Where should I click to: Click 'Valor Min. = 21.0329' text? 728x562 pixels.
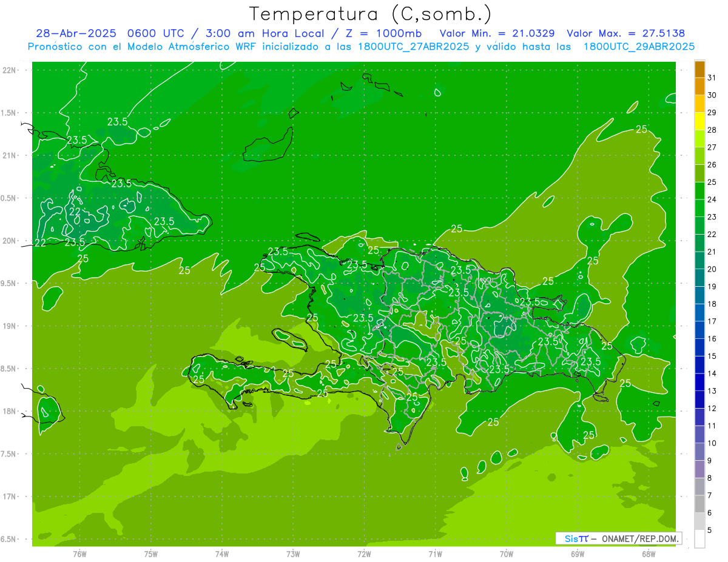[x=497, y=33]
